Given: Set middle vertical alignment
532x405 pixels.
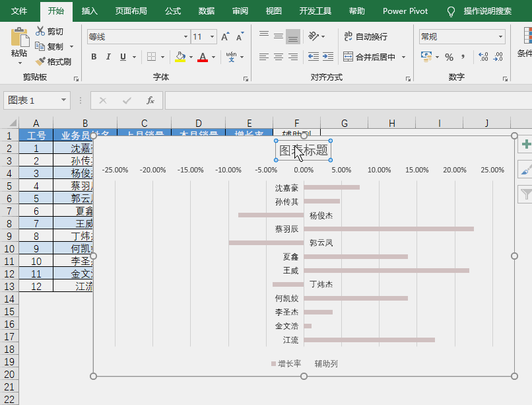Looking at the screenshot, I should [279, 36].
